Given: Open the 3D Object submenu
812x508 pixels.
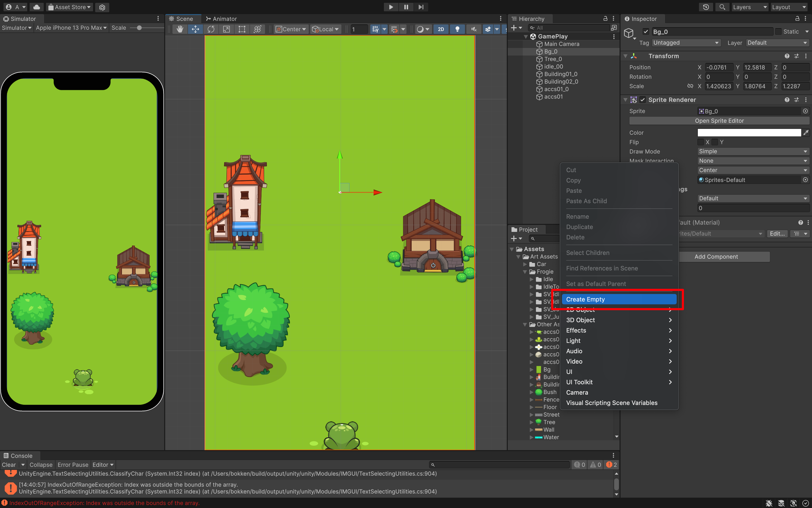Looking at the screenshot, I should click(x=619, y=320).
